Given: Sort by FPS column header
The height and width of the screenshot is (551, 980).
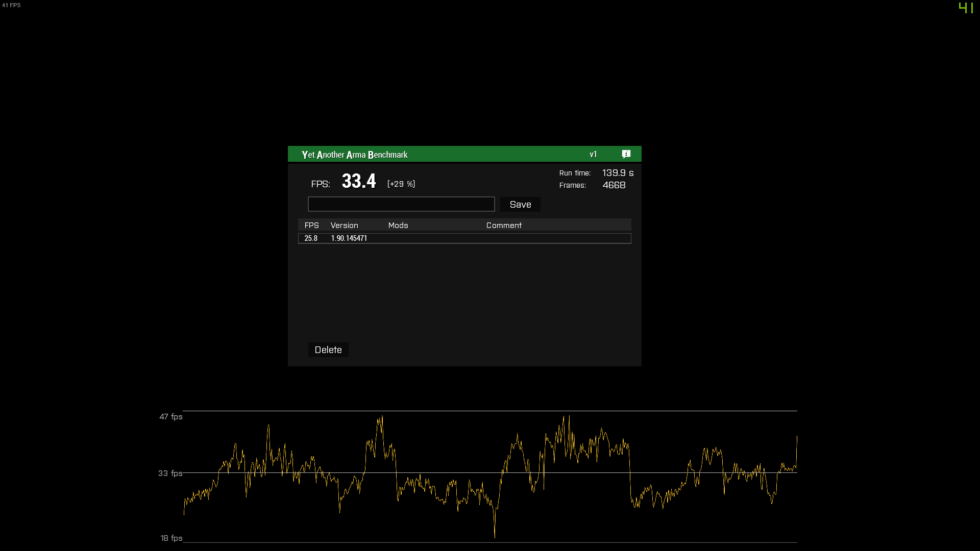Looking at the screenshot, I should [x=311, y=225].
